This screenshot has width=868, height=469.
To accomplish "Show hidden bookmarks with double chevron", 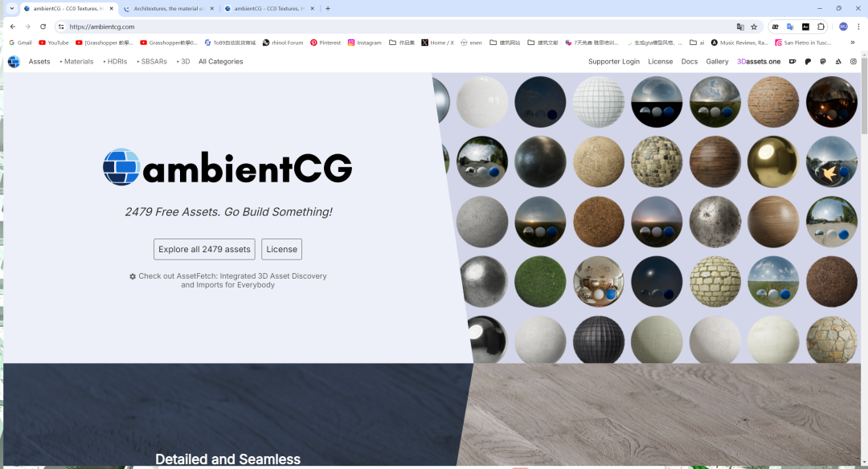I will tap(853, 43).
